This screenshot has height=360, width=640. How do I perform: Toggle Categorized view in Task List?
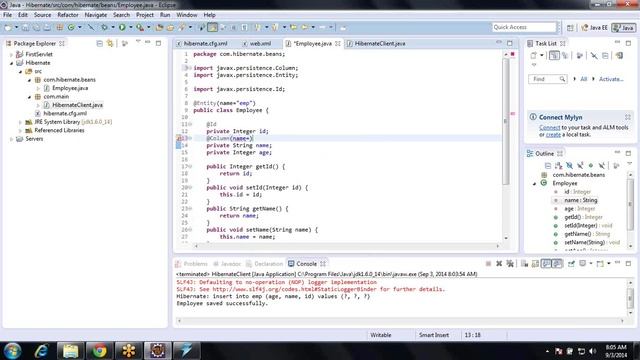554,56
